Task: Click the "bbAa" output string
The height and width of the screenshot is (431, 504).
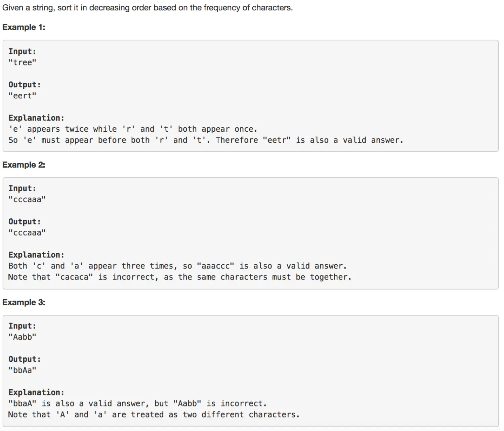Action: (x=22, y=370)
